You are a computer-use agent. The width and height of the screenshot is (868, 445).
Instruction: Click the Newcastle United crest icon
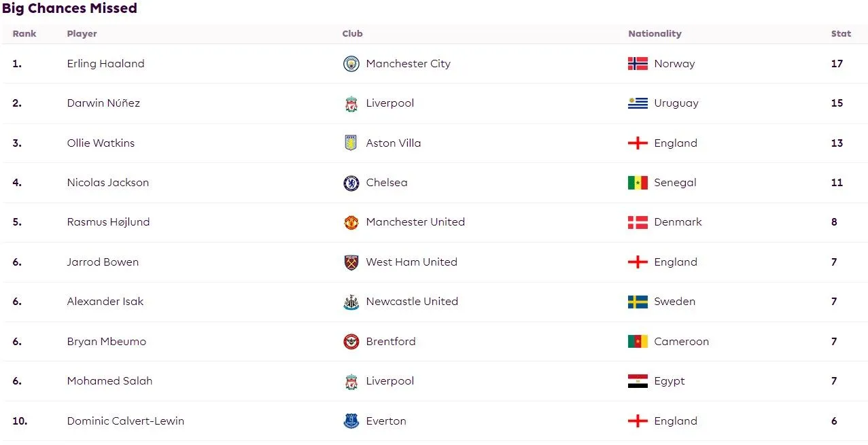click(x=351, y=302)
